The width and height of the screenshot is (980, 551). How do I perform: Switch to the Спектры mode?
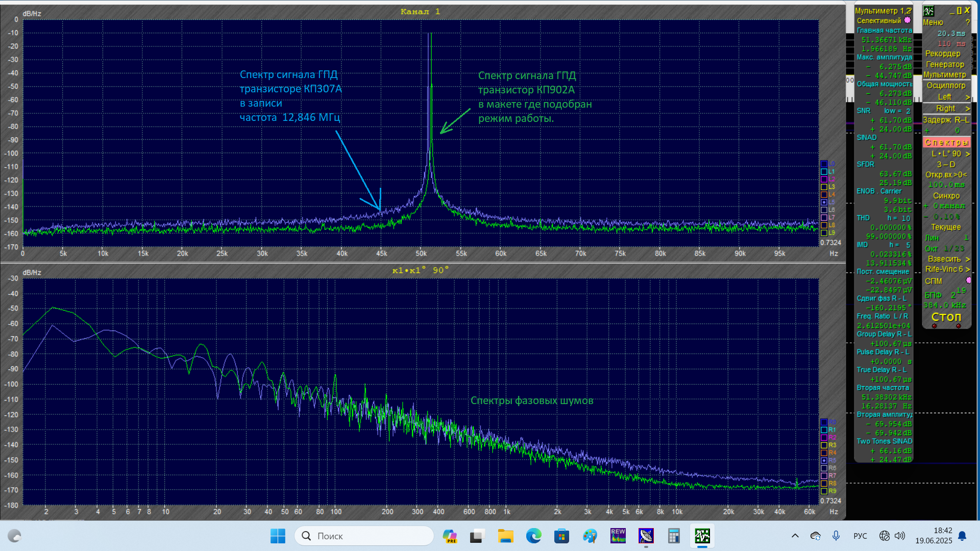click(946, 142)
